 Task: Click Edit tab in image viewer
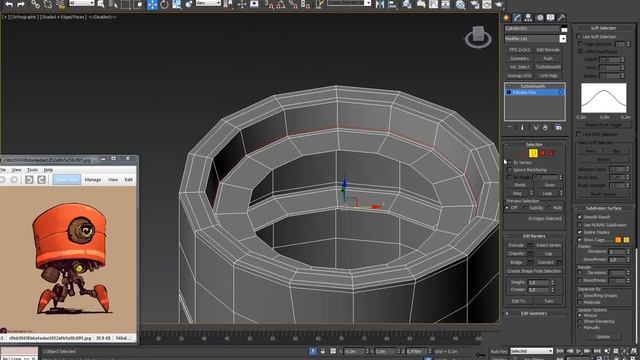129,180
